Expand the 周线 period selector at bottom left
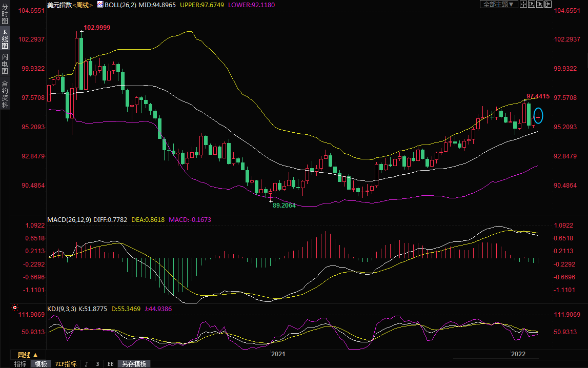 pyautogui.click(x=28, y=355)
